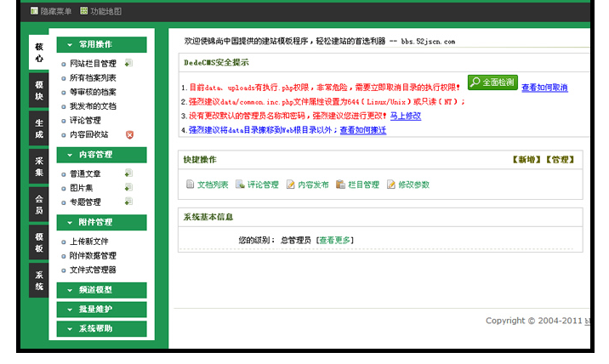Expand the 系统帮助 menu section
Screen dimensions: 609x364
coord(101,328)
